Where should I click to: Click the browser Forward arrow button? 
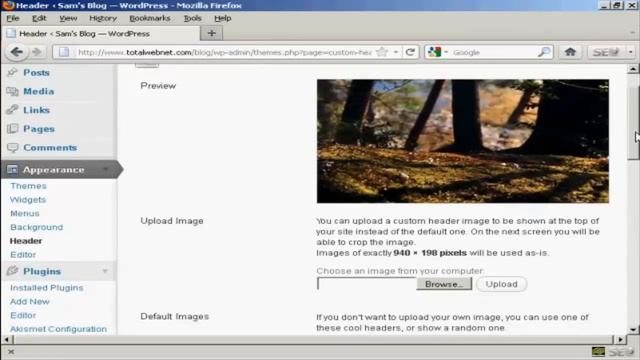[37, 52]
